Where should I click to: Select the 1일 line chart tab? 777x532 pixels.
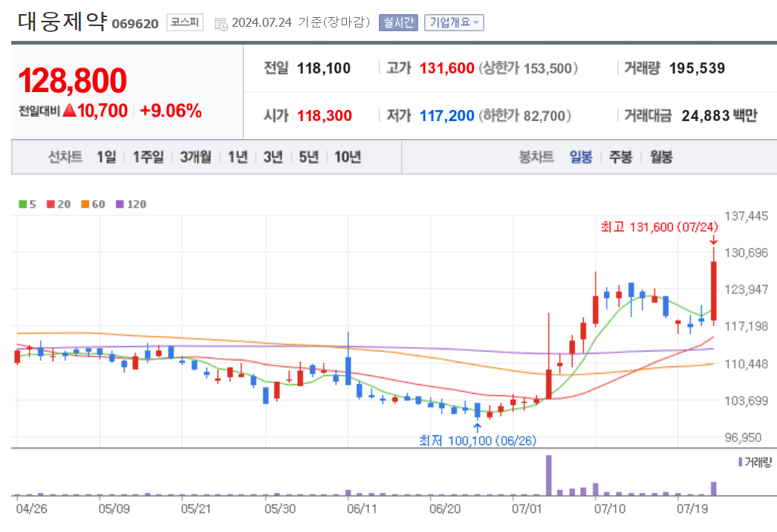tap(106, 158)
